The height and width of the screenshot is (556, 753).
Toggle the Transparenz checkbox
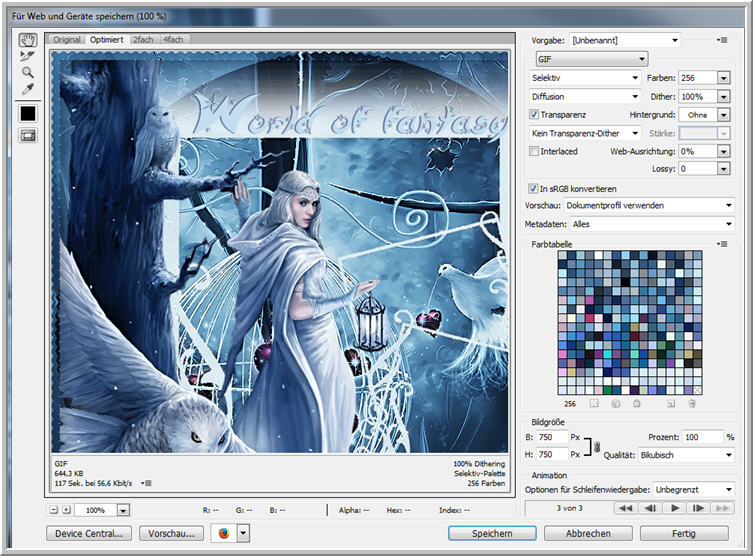[534, 114]
